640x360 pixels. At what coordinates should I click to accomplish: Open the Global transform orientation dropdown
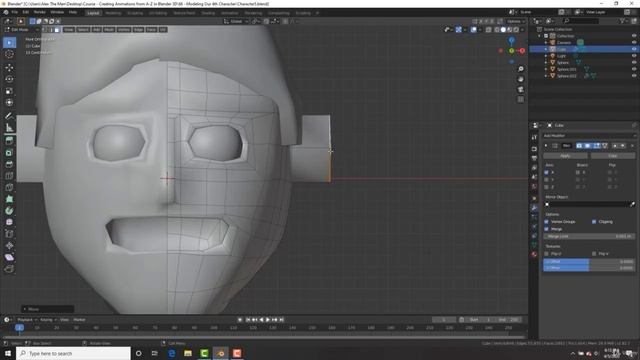236,21
